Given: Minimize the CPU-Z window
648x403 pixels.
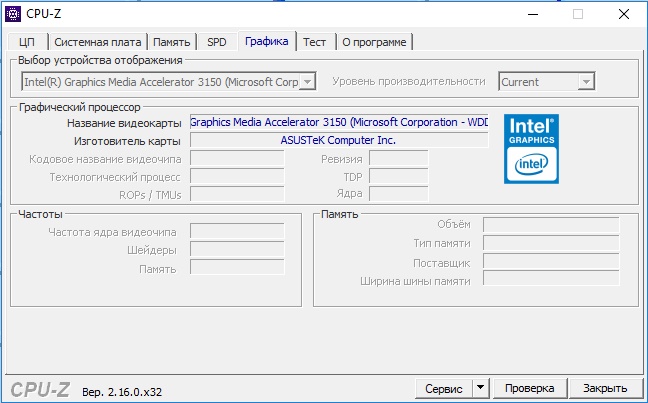Looking at the screenshot, I should click(x=533, y=14).
